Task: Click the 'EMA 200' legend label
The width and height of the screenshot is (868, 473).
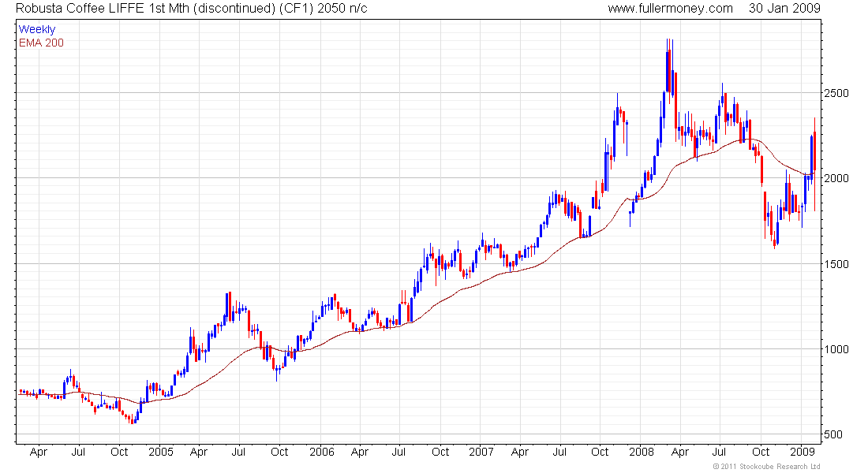Action: (41, 43)
